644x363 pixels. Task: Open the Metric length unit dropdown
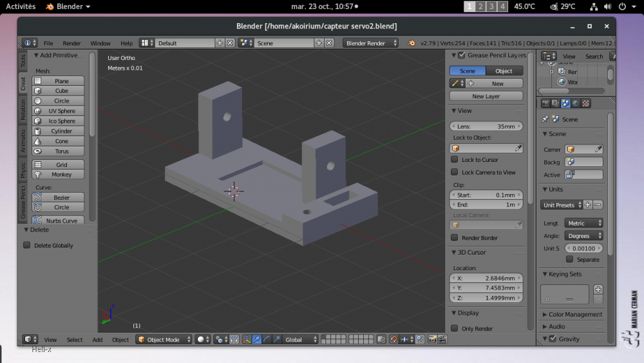[x=583, y=223]
